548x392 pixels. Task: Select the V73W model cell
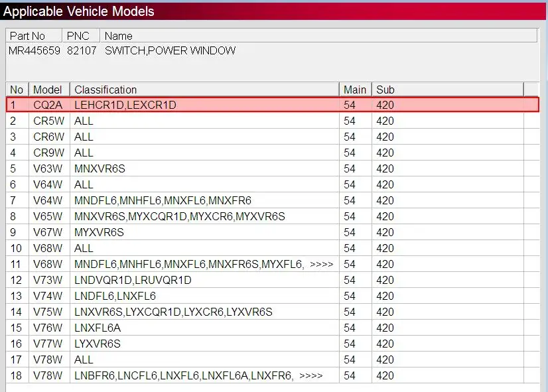click(48, 280)
